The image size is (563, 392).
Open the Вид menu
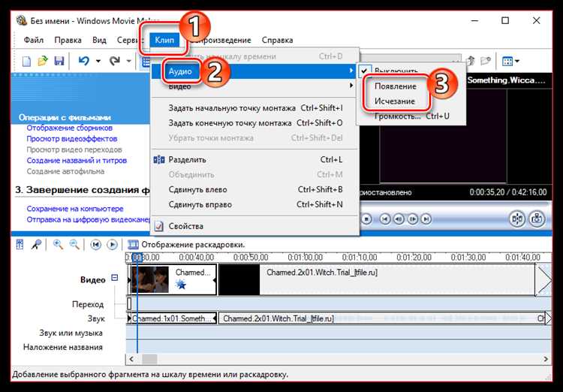click(x=99, y=40)
